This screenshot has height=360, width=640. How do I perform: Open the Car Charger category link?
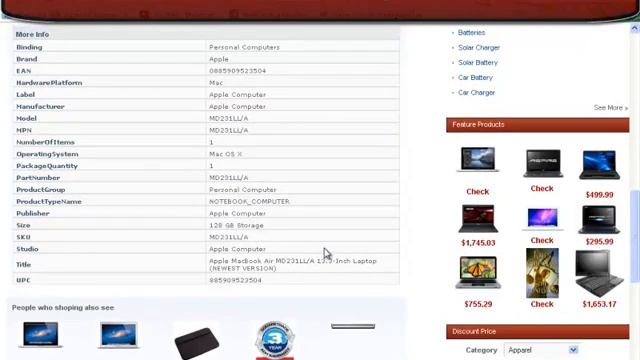[476, 93]
